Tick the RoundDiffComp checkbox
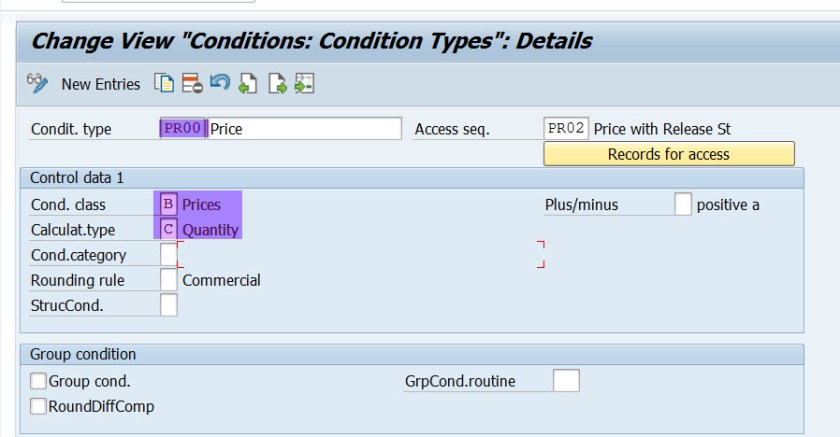Image resolution: width=840 pixels, height=437 pixels. [x=38, y=406]
